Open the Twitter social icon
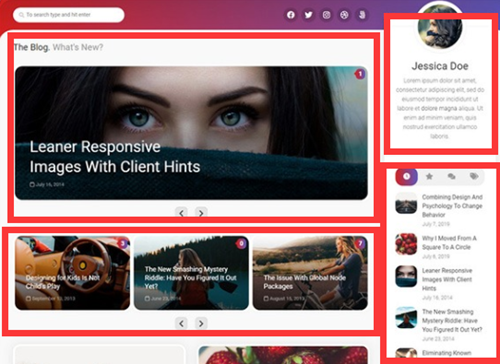 click(309, 15)
